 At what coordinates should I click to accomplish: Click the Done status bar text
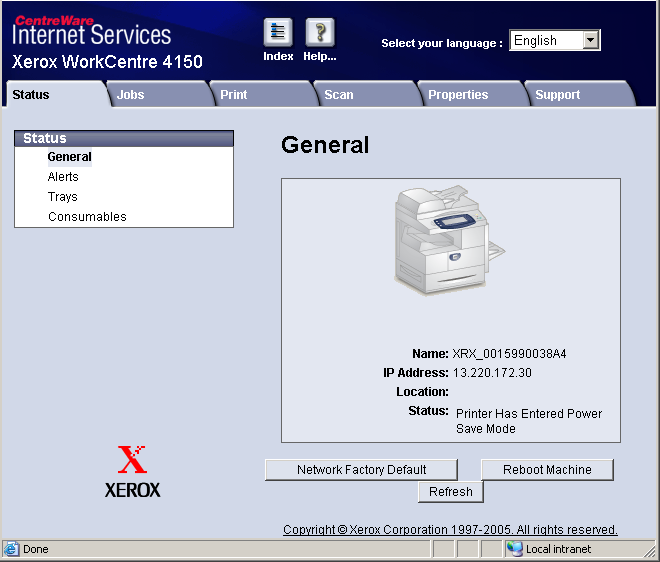point(36,549)
